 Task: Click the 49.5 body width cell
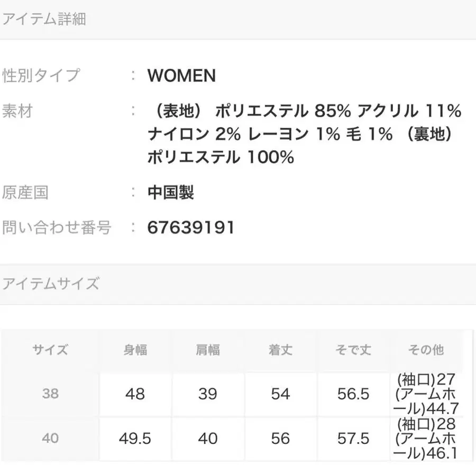[135, 438]
